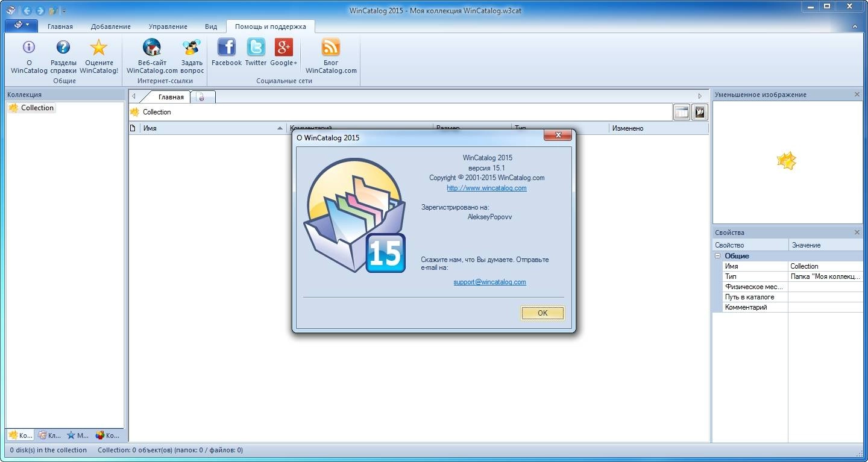Viewport: 868px width, 462px height.
Task: Open the http://www.wincatalog.com link
Action: pos(486,188)
